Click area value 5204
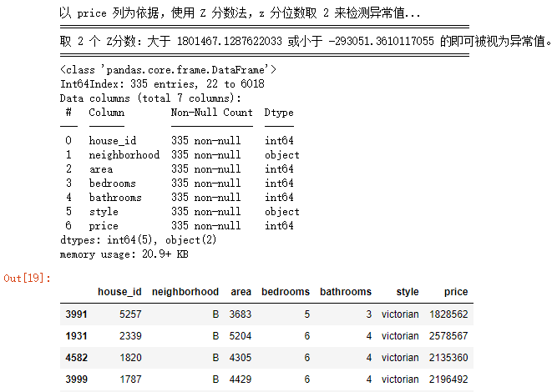Image resolution: width=552 pixels, height=392 pixels. click(x=241, y=336)
